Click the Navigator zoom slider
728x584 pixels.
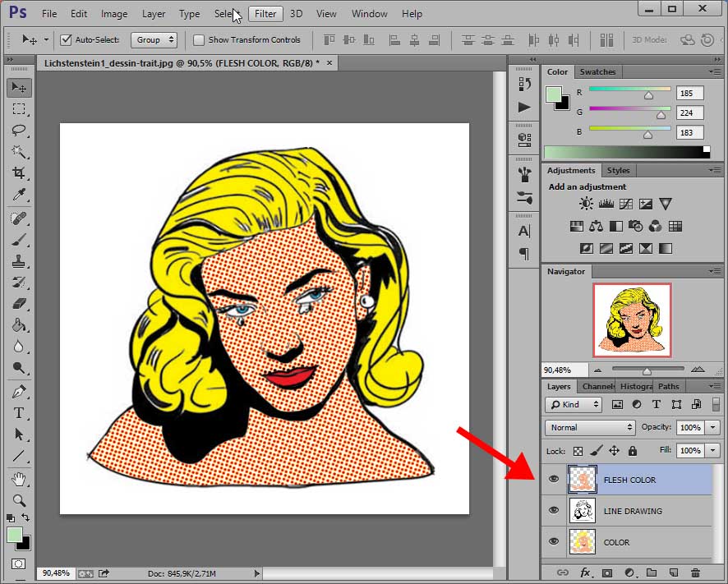647,370
